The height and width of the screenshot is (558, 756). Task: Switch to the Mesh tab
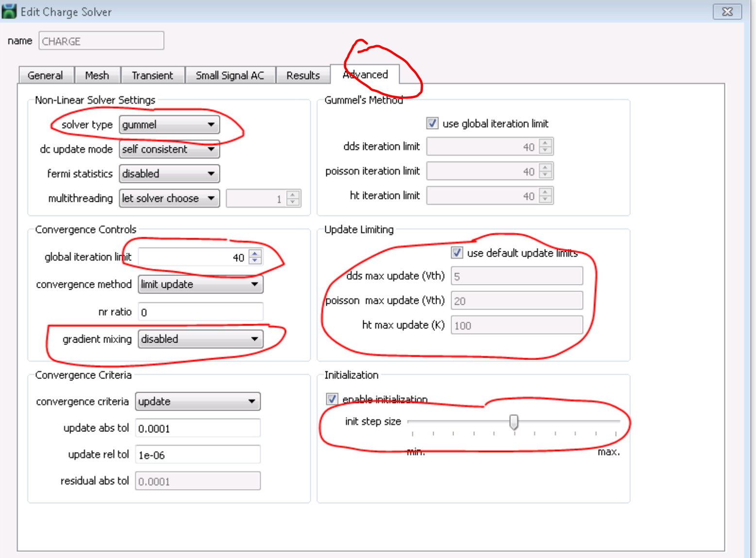pos(97,75)
